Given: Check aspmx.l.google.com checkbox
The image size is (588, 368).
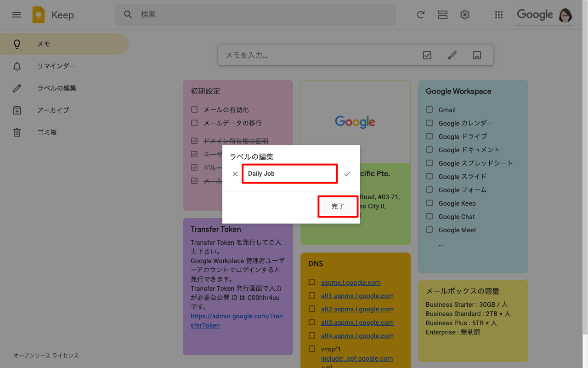Looking at the screenshot, I should tap(312, 282).
